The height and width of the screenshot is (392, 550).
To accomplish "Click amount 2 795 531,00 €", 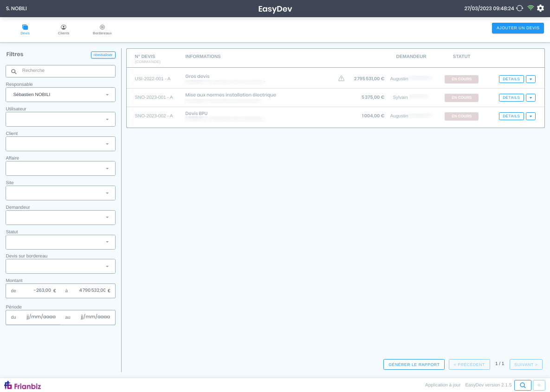I will (369, 79).
